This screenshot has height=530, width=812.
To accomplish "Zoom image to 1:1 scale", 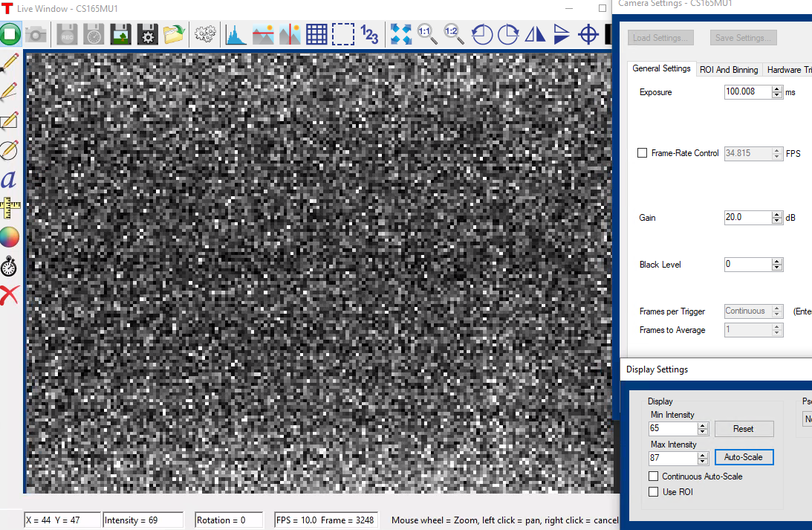I will [426, 33].
